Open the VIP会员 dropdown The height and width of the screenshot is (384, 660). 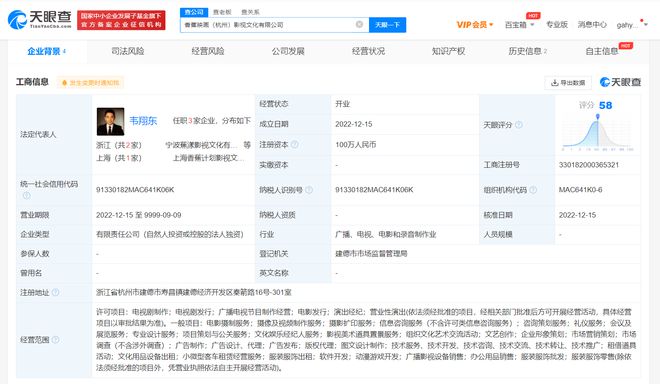pyautogui.click(x=475, y=25)
